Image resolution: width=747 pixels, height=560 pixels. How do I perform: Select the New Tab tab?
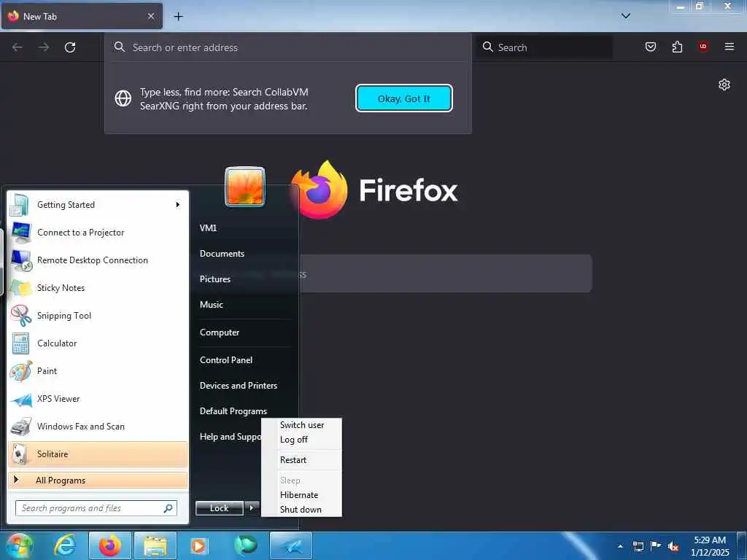click(82, 16)
